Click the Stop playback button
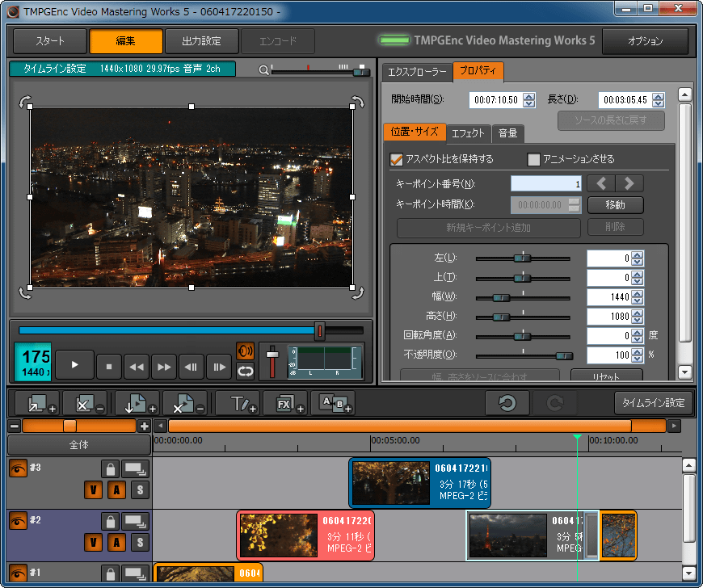 point(109,367)
